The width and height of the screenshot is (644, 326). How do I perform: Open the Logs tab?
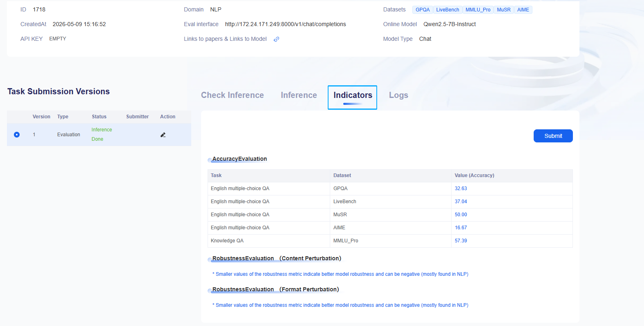(398, 95)
